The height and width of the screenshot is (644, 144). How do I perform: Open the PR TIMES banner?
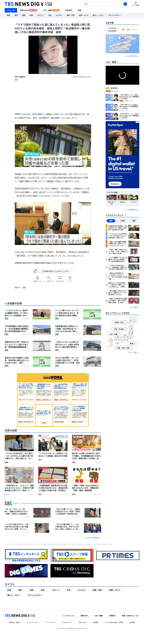pyautogui.click(x=118, y=556)
